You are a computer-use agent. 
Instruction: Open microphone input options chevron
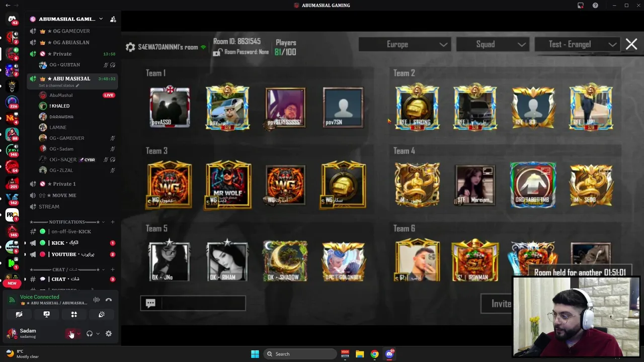(x=78, y=333)
